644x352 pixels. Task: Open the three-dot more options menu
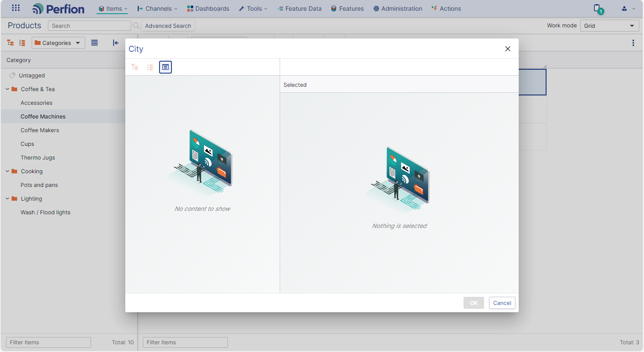633,43
